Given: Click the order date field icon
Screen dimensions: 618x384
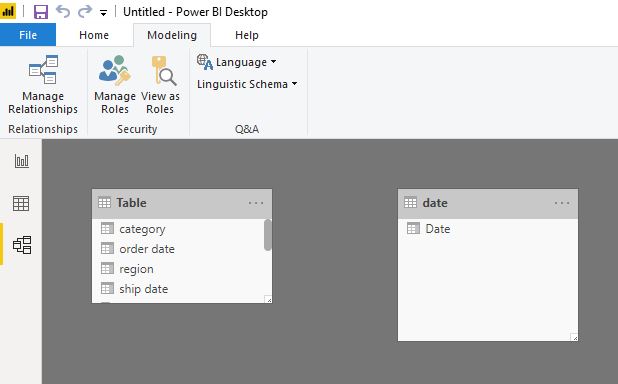Looking at the screenshot, I should coord(107,248).
